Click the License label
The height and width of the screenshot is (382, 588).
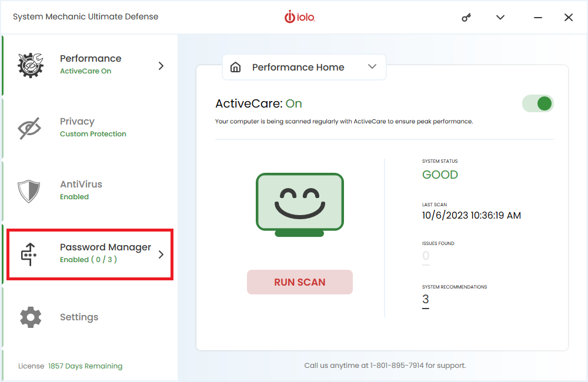click(x=31, y=366)
